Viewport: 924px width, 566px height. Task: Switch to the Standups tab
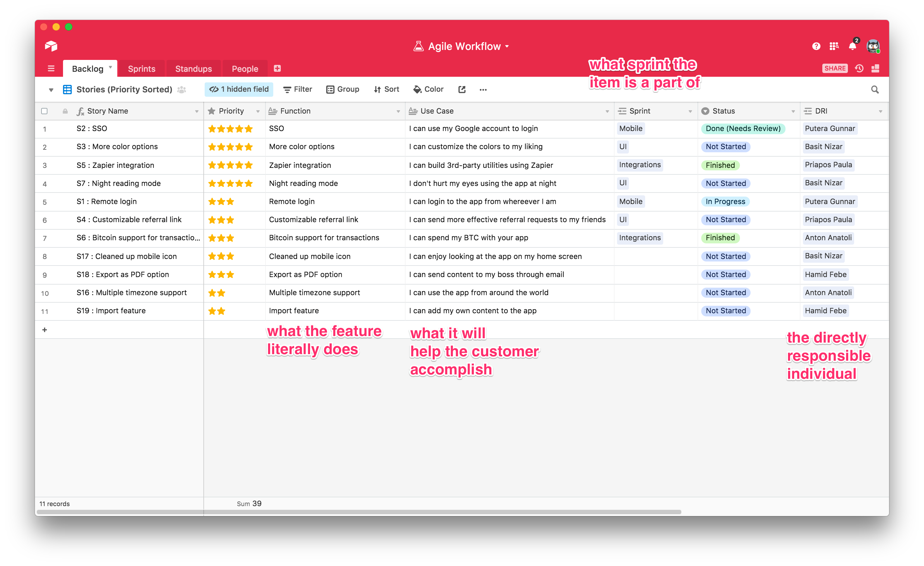(x=193, y=69)
